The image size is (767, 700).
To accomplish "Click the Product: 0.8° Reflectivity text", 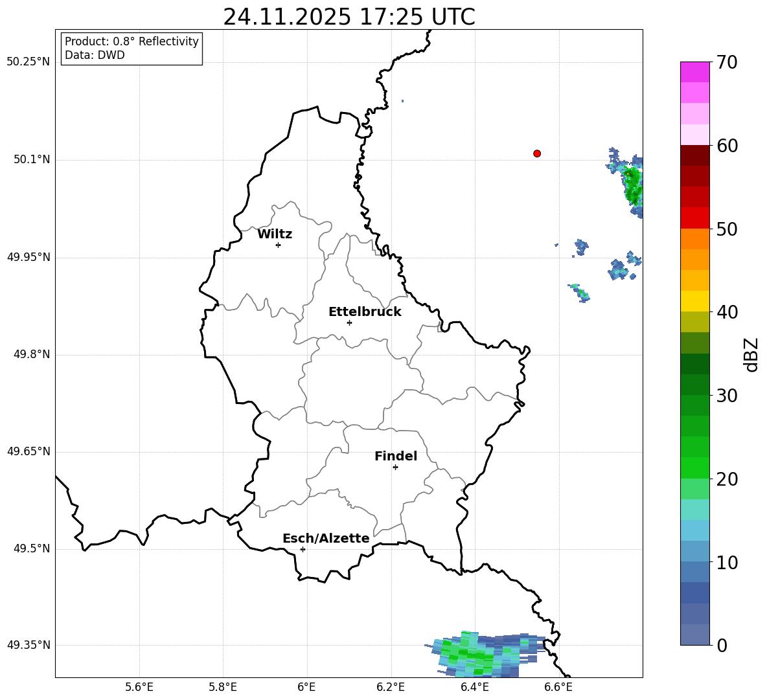I will tap(132, 41).
